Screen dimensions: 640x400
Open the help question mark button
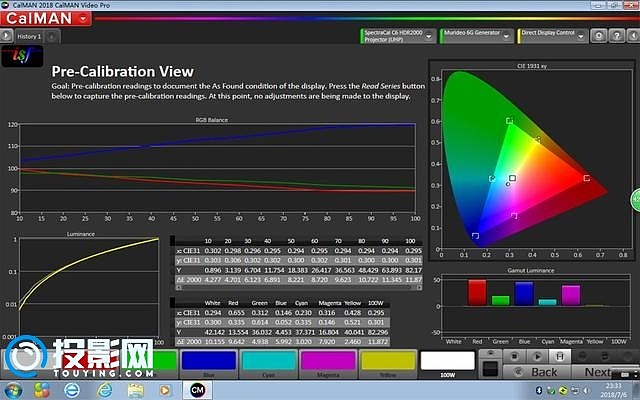(x=617, y=36)
